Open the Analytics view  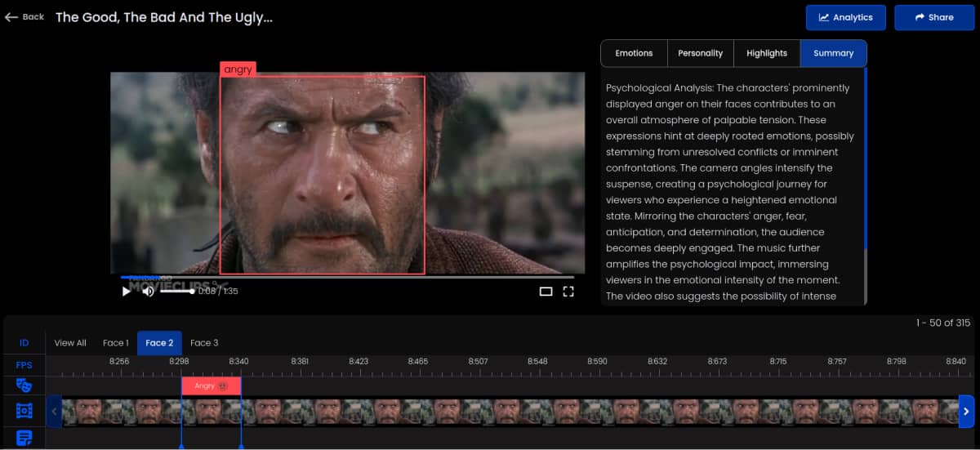pyautogui.click(x=846, y=17)
